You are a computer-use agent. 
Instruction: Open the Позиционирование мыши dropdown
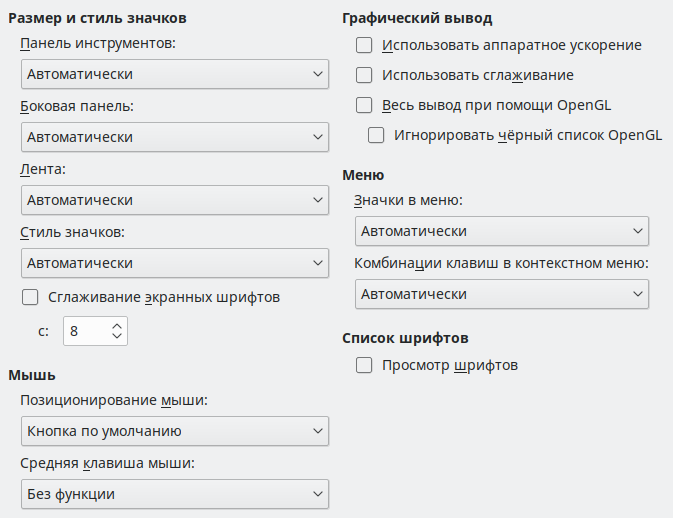174,431
